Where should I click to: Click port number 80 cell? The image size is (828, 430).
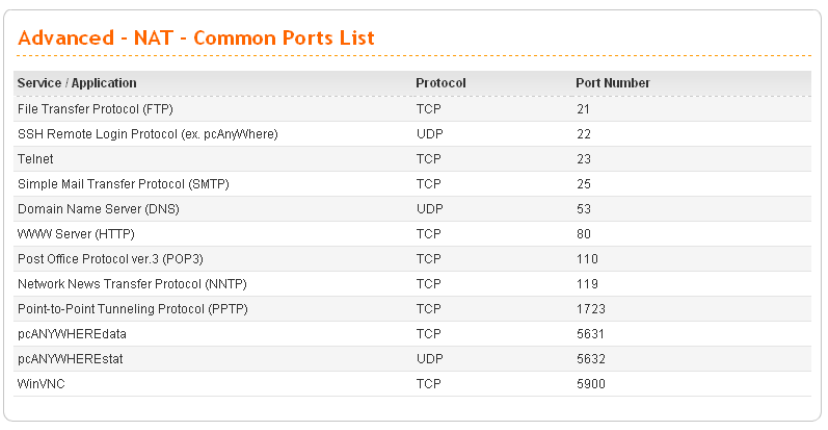coord(584,234)
